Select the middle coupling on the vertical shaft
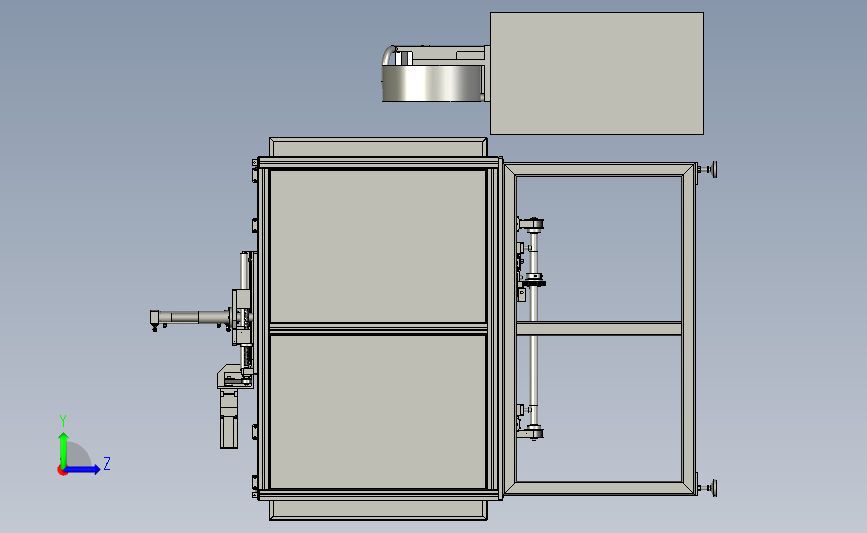Viewport: 867px width, 533px height. point(534,280)
